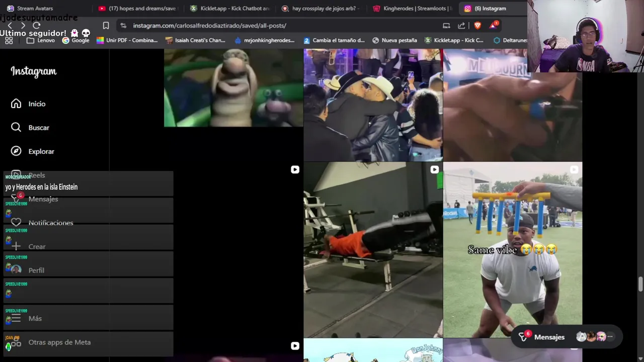The image size is (644, 362).
Task: Open saved post of men in cowboy hats
Action: point(373,105)
